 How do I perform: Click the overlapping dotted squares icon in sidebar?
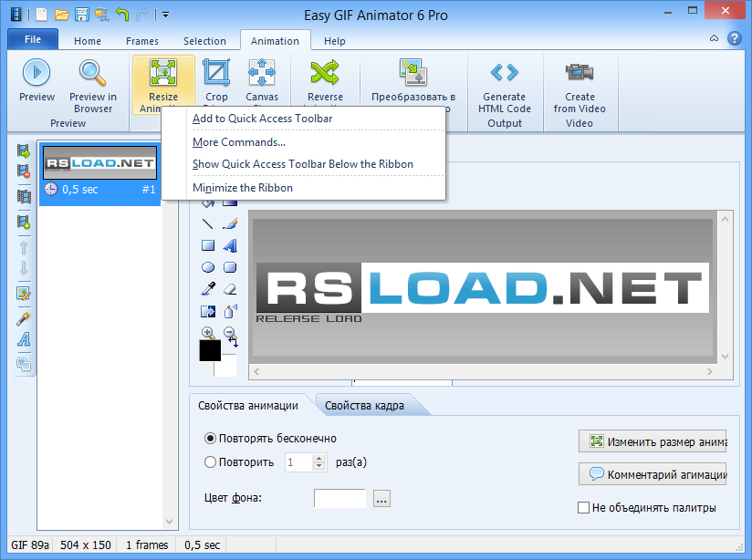click(x=24, y=365)
